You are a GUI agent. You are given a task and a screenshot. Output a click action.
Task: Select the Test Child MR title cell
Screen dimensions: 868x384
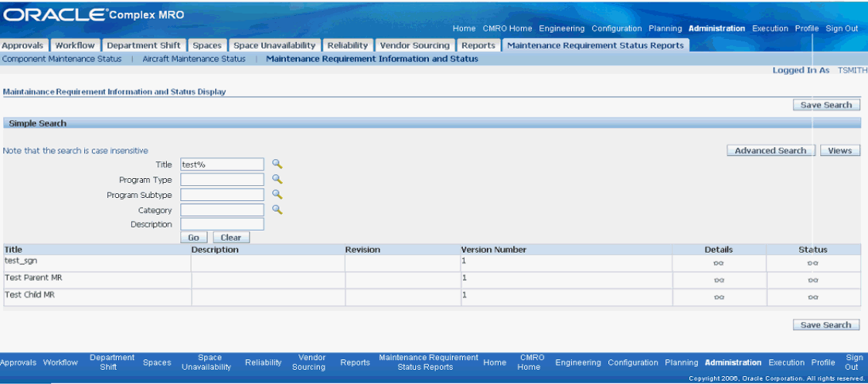(x=98, y=297)
